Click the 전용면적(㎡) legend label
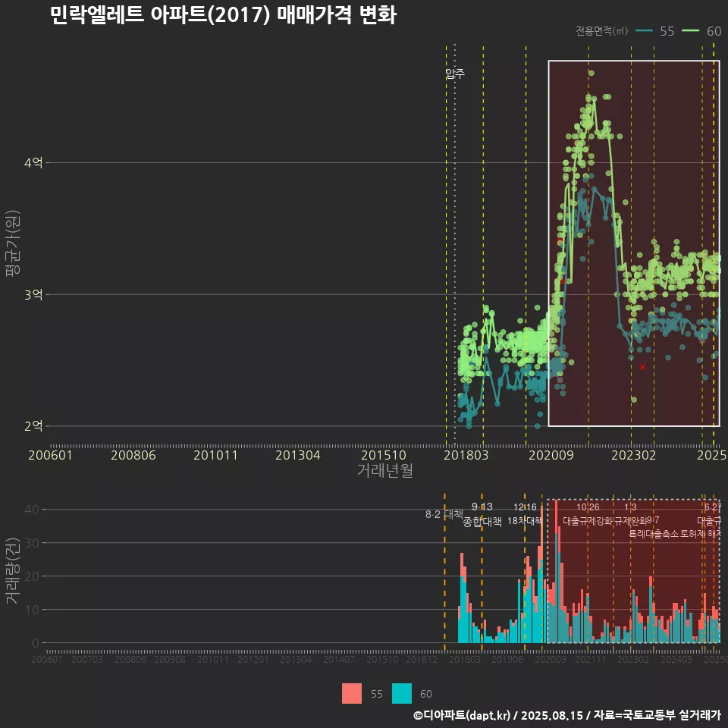Viewport: 728px width, 728px height. pos(601,31)
